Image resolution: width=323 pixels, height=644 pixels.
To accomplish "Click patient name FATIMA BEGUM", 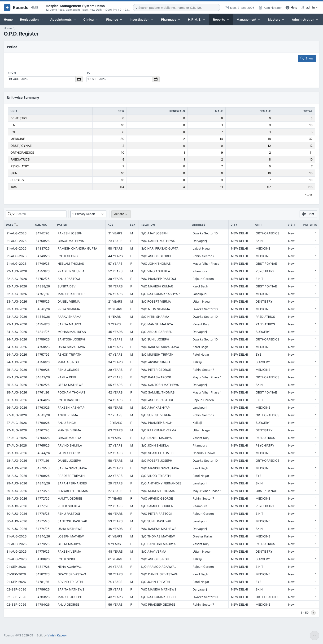I will pyautogui.click(x=69, y=453).
